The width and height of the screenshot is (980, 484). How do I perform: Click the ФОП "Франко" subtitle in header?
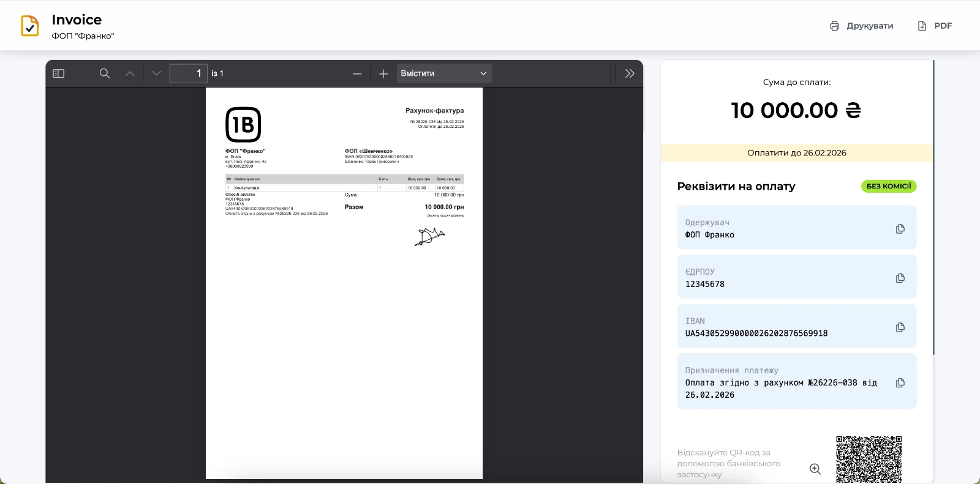point(83,36)
